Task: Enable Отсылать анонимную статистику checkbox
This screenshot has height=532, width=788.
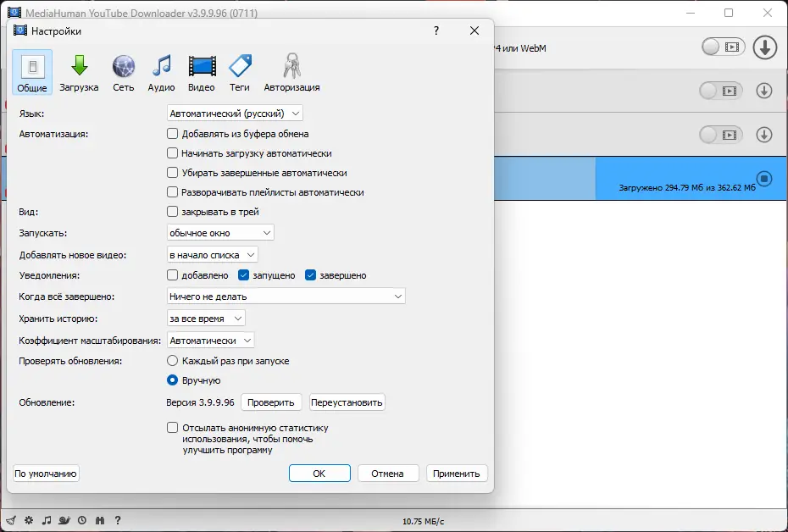Action: (172, 428)
